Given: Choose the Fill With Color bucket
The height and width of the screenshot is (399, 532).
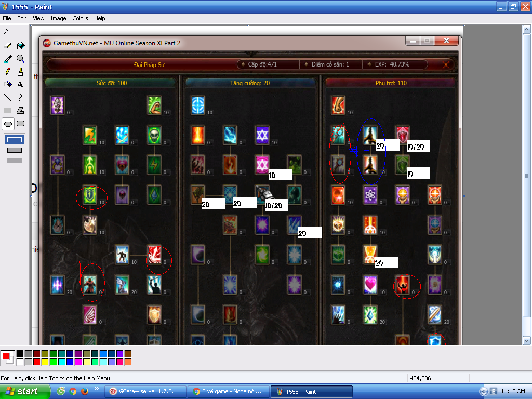Looking at the screenshot, I should click(21, 46).
